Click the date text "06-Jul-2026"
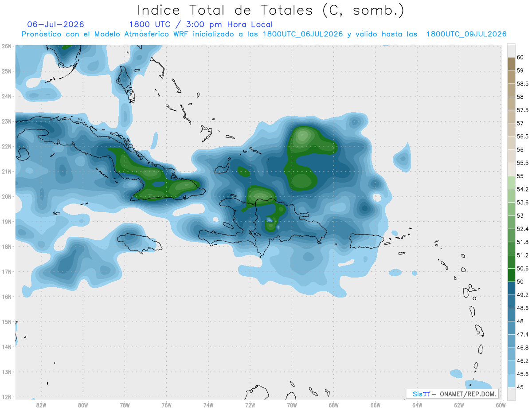The width and height of the screenshot is (532, 411). (x=55, y=24)
